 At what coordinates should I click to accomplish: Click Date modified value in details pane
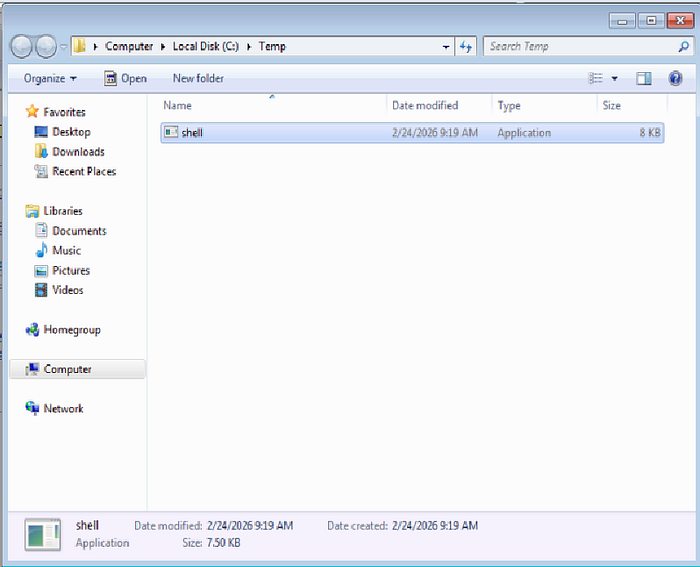click(x=250, y=526)
